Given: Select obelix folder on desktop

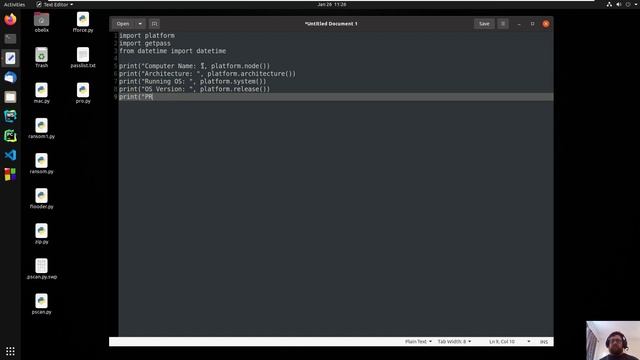Looking at the screenshot, I should click(x=41, y=22).
